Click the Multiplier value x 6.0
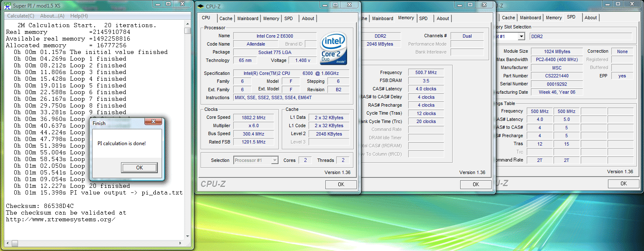The image size is (644, 251). [x=254, y=125]
